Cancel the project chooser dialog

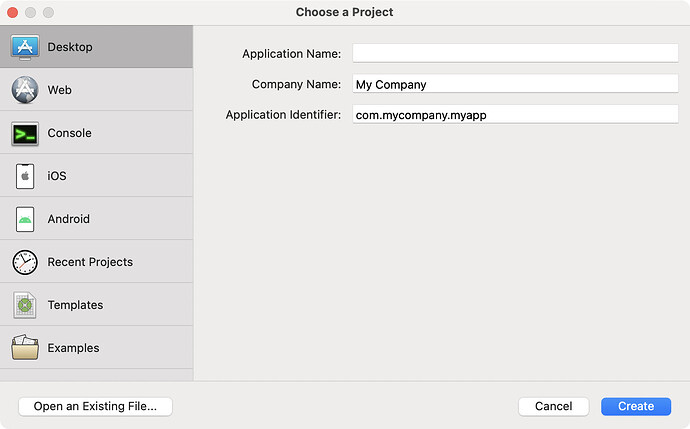(553, 406)
